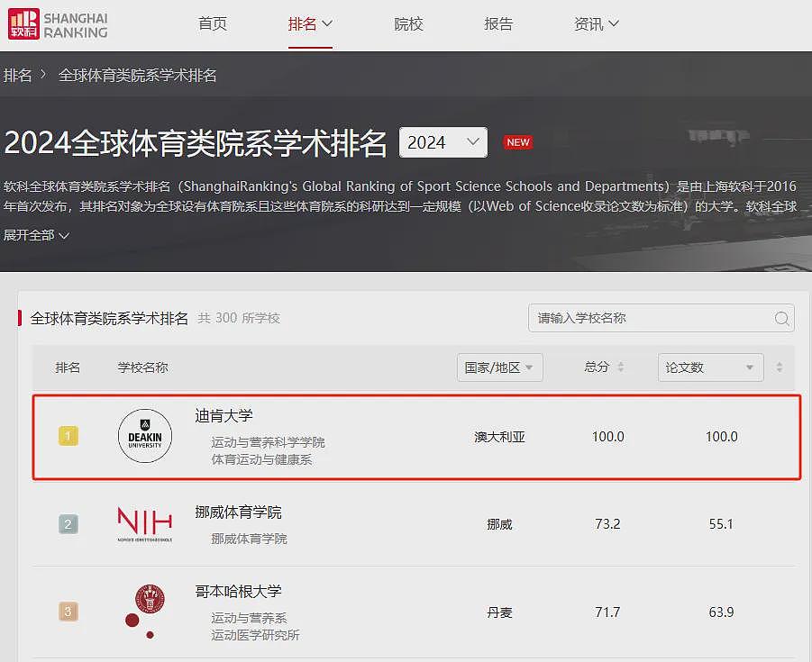Viewport: 812px width, 662px height.
Task: Click page title 2024全球体育类院系学术排名
Action: tap(196, 143)
